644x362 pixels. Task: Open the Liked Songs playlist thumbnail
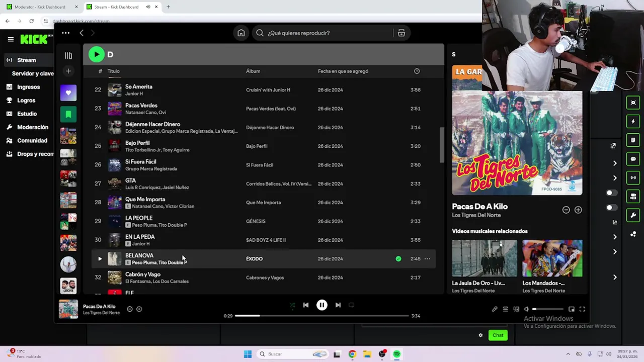68,93
